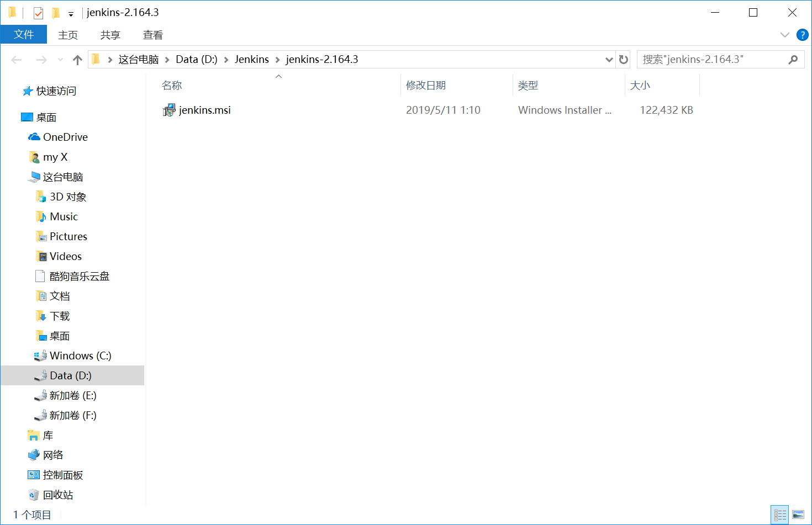Open the my X user folder
The image size is (812, 525).
tap(55, 157)
